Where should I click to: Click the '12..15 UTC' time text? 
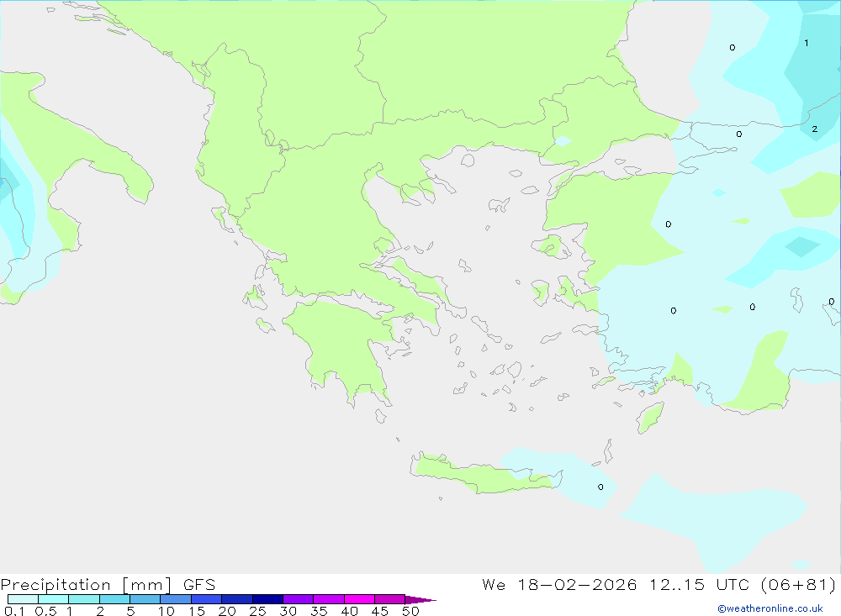coord(699,584)
